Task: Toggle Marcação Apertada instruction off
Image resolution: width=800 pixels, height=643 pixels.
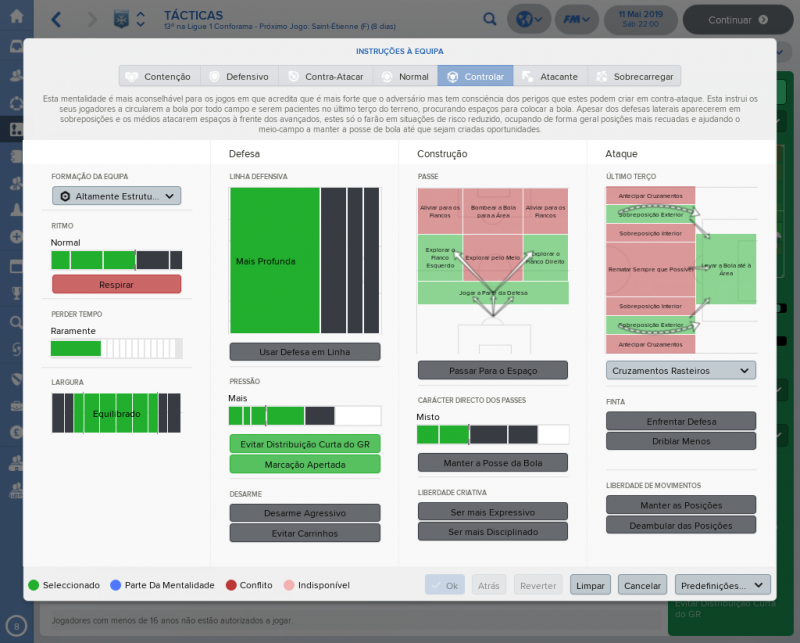Action: point(305,464)
